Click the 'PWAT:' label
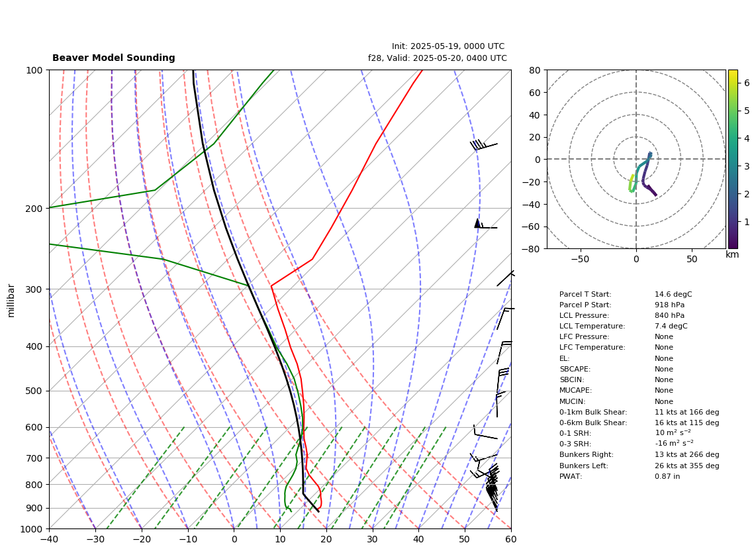756x551 pixels. click(571, 476)
